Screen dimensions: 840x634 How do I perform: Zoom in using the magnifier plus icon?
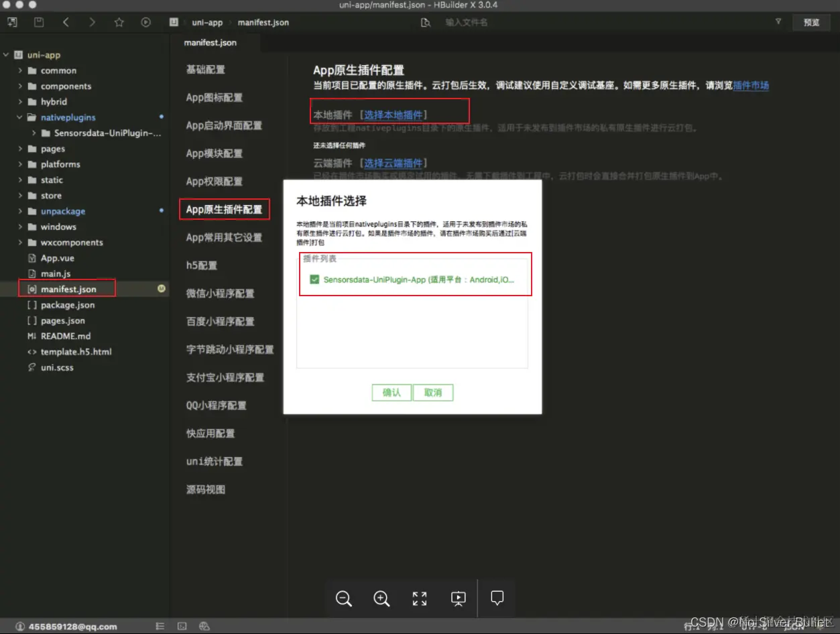(381, 598)
